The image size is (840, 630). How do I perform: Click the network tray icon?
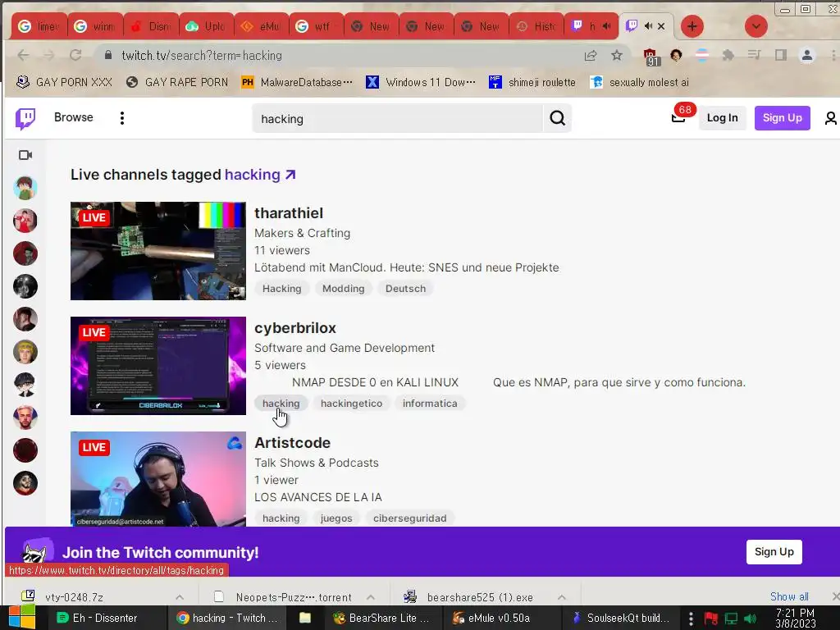(731, 619)
